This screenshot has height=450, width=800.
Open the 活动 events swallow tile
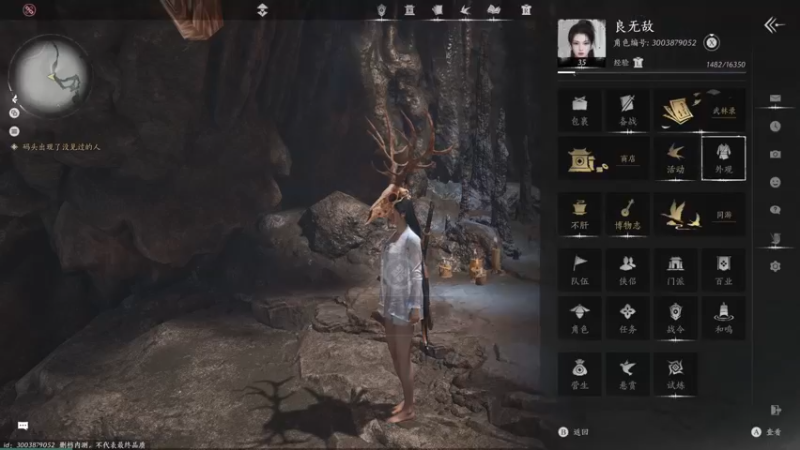click(x=676, y=159)
